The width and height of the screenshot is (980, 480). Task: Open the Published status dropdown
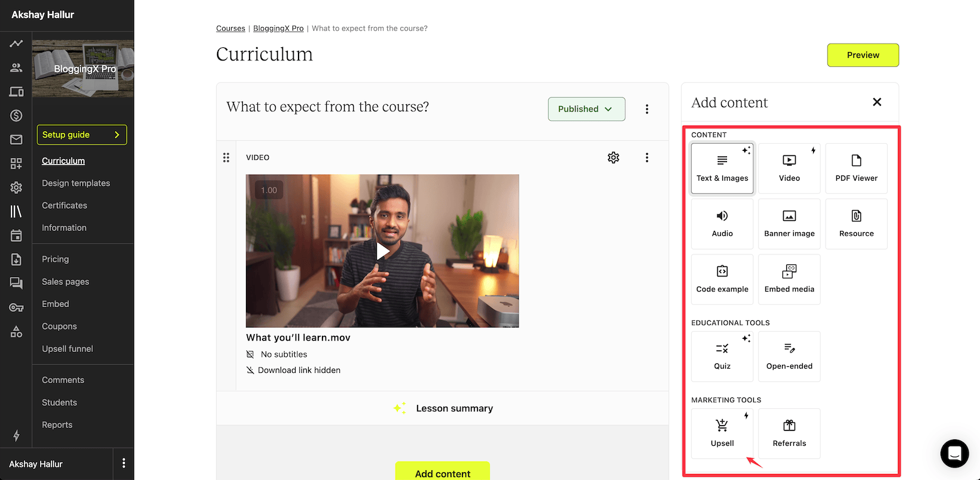(586, 109)
